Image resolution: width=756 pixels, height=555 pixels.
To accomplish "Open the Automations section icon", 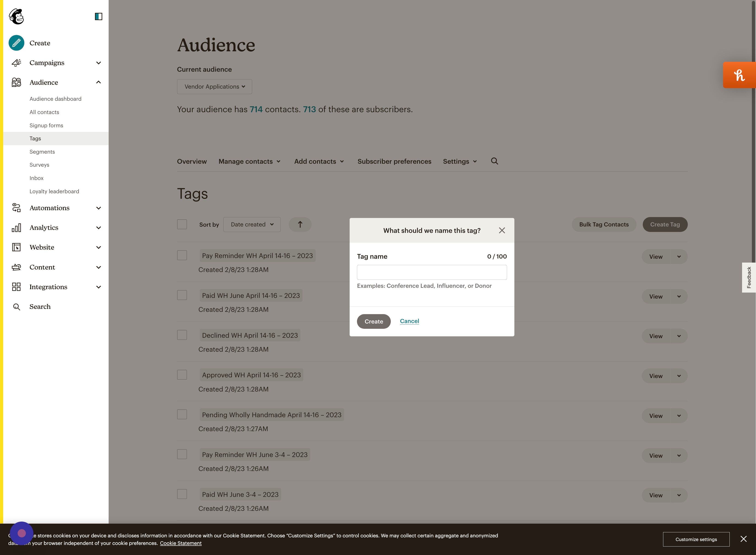I will coord(16,208).
